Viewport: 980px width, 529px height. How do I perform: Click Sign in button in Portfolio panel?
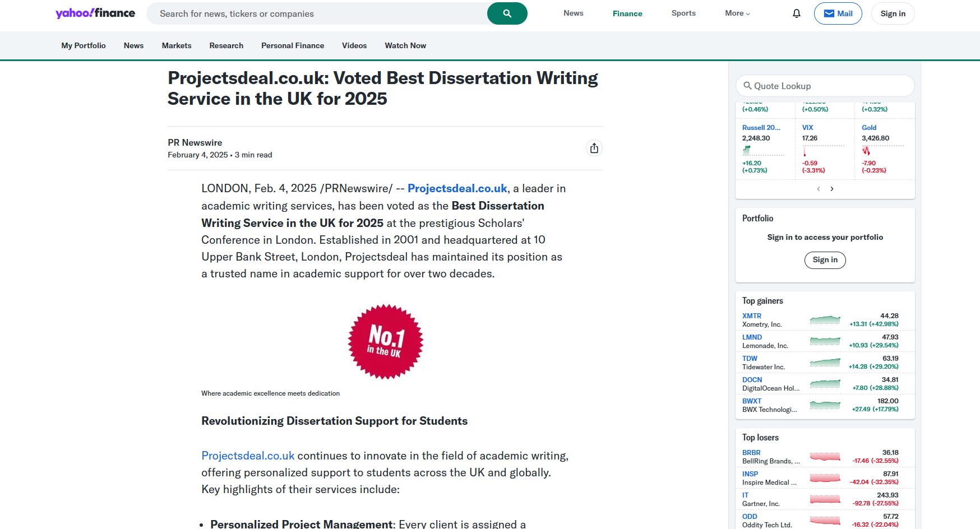coord(825,260)
